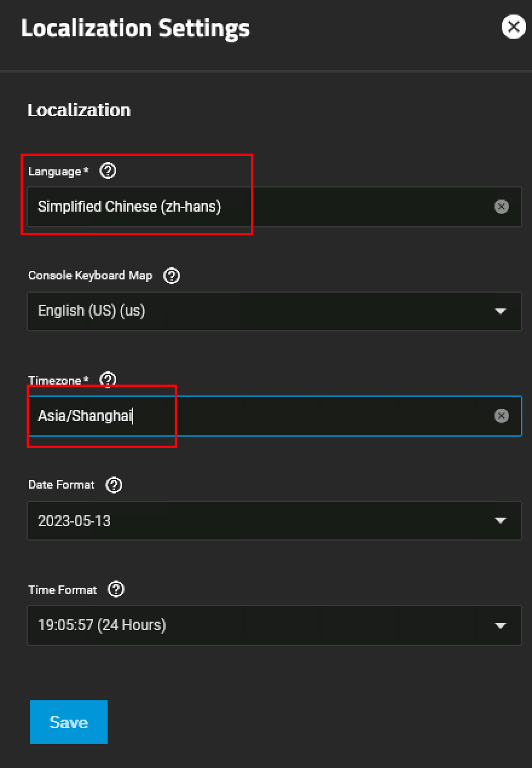Image resolution: width=532 pixels, height=768 pixels.
Task: Click the Console Keyboard Map dropdown arrow
Action: coord(500,311)
